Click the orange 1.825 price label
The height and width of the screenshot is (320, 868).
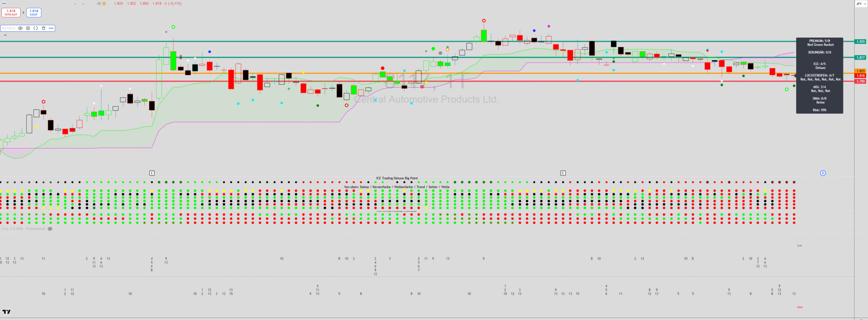coord(860,71)
